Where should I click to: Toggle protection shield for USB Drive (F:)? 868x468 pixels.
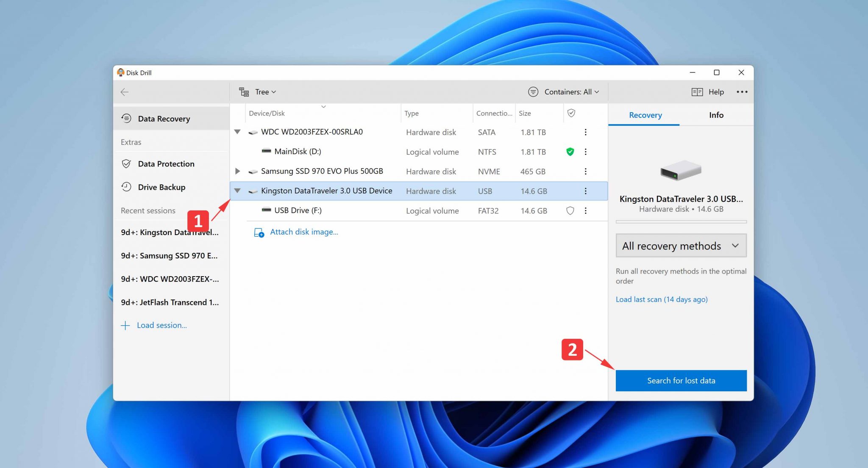(x=570, y=210)
